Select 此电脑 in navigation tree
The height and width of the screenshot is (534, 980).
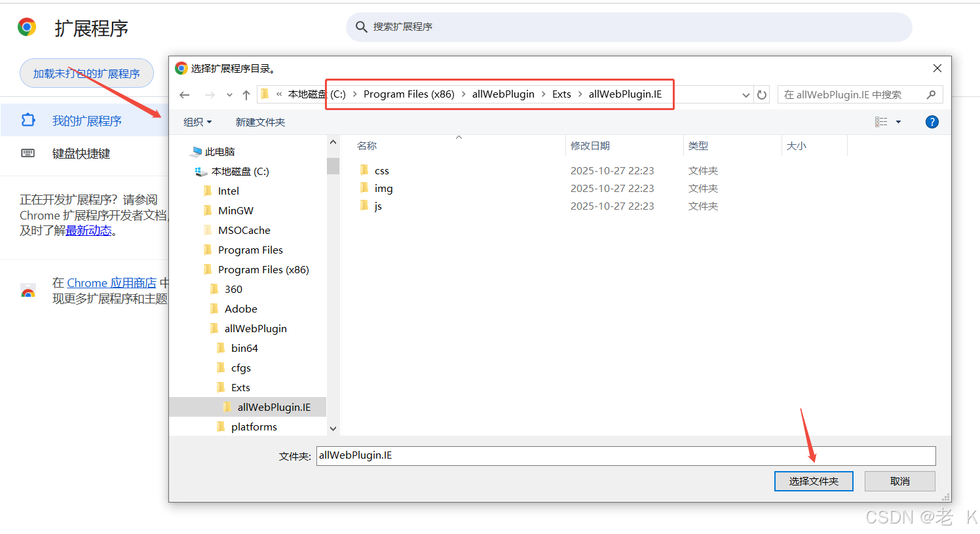[x=219, y=151]
